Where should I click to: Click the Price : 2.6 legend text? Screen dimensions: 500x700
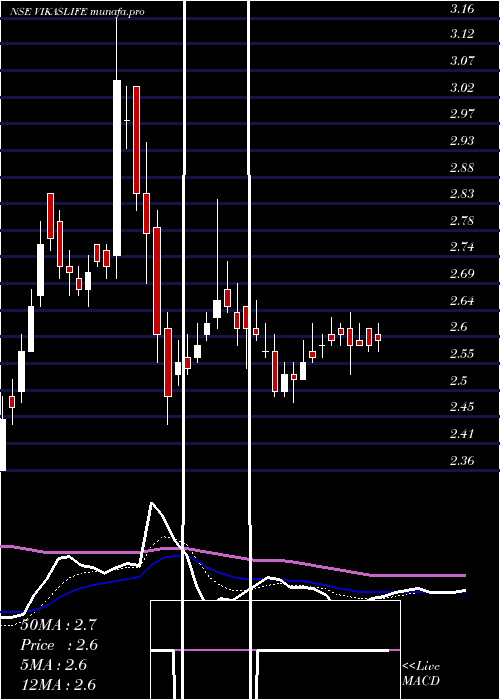[59, 645]
